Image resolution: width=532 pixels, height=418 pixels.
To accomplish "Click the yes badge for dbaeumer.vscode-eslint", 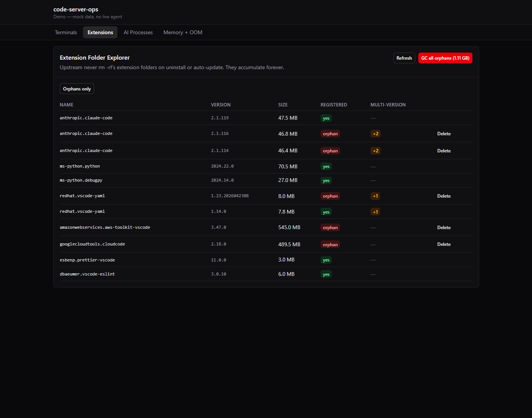I will (x=326, y=274).
